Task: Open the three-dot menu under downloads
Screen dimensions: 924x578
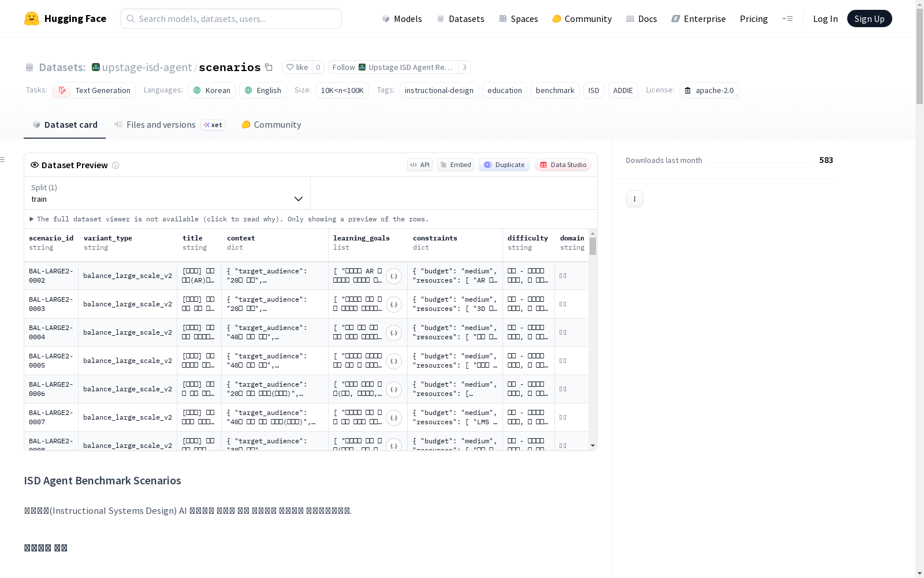Action: pos(635,199)
